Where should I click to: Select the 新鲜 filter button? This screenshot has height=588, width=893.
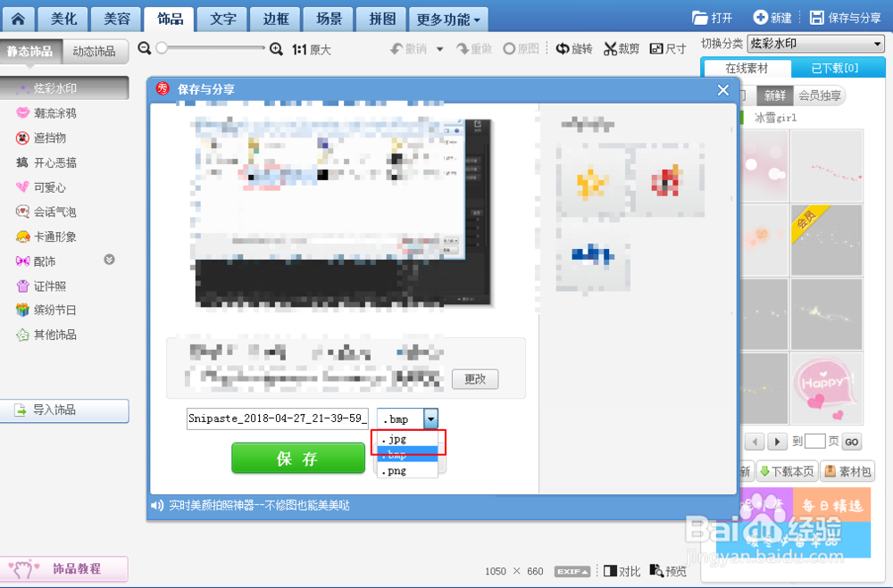point(774,95)
